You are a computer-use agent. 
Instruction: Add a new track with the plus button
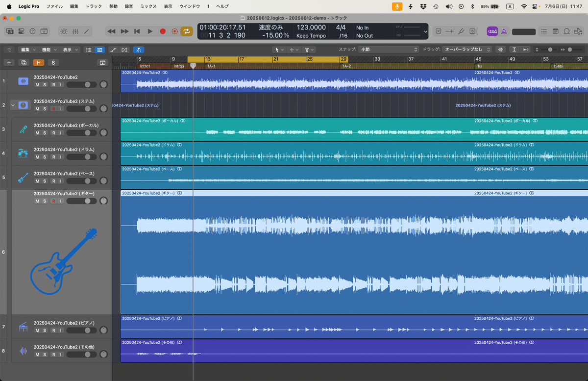click(x=8, y=63)
